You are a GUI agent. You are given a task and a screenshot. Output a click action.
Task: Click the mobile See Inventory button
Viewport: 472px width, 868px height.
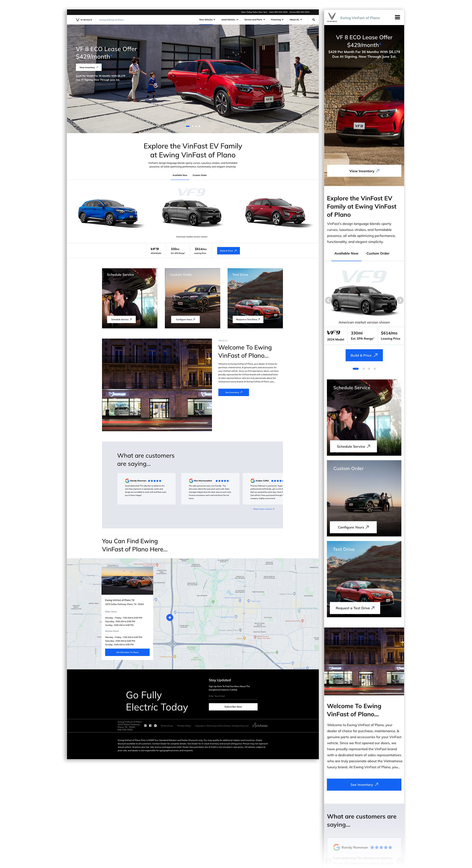coord(364,785)
